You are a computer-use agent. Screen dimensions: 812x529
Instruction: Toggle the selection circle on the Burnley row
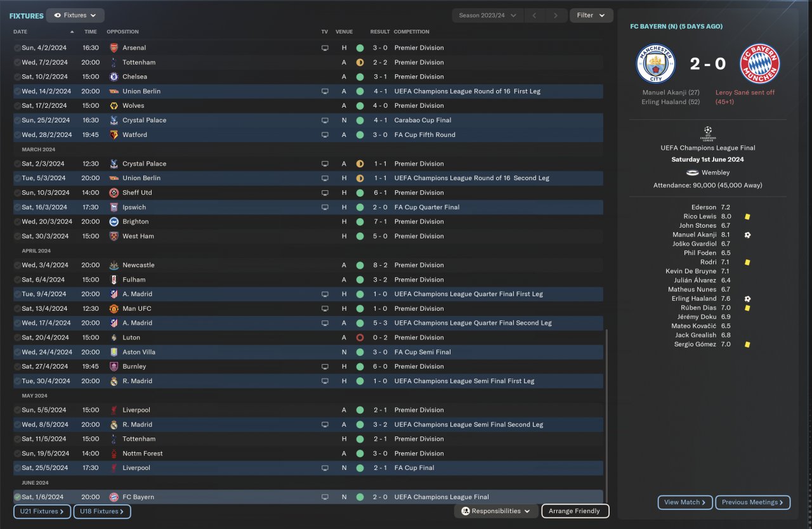[x=17, y=367]
